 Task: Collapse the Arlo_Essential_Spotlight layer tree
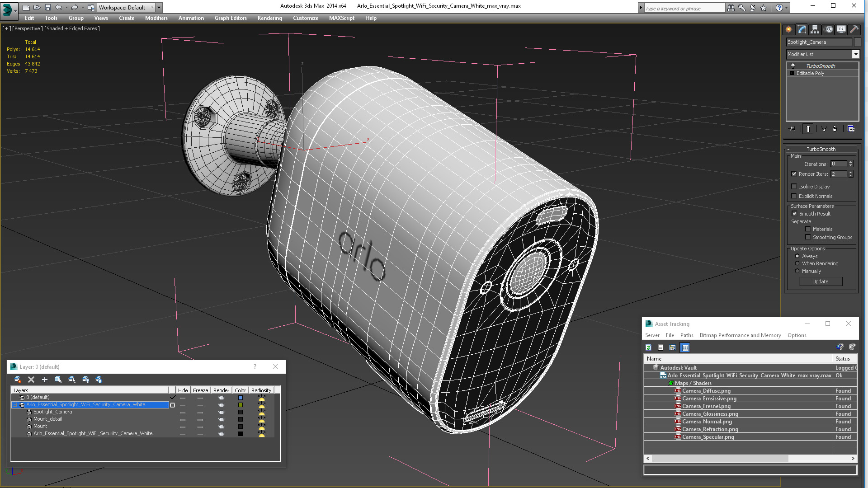pos(14,405)
